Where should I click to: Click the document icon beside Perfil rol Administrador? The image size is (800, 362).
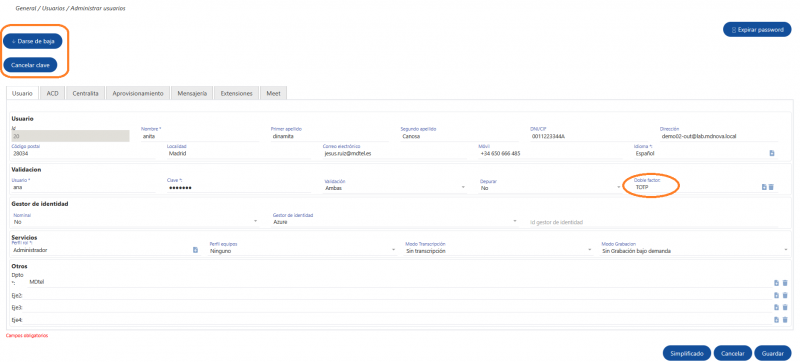click(x=195, y=250)
